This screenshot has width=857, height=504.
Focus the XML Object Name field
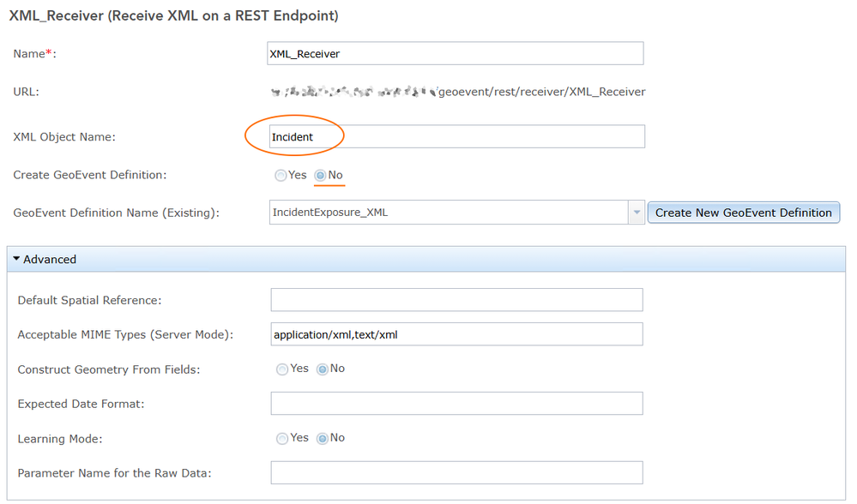[456, 137]
